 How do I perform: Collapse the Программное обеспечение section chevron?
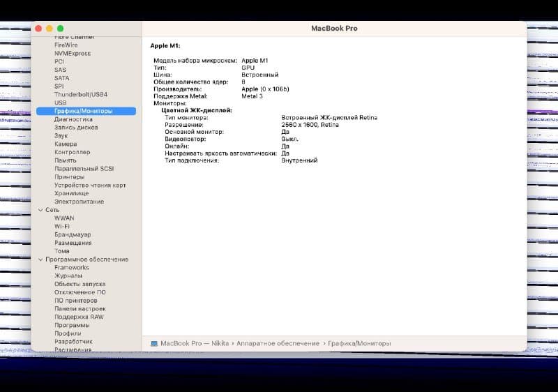(x=40, y=259)
